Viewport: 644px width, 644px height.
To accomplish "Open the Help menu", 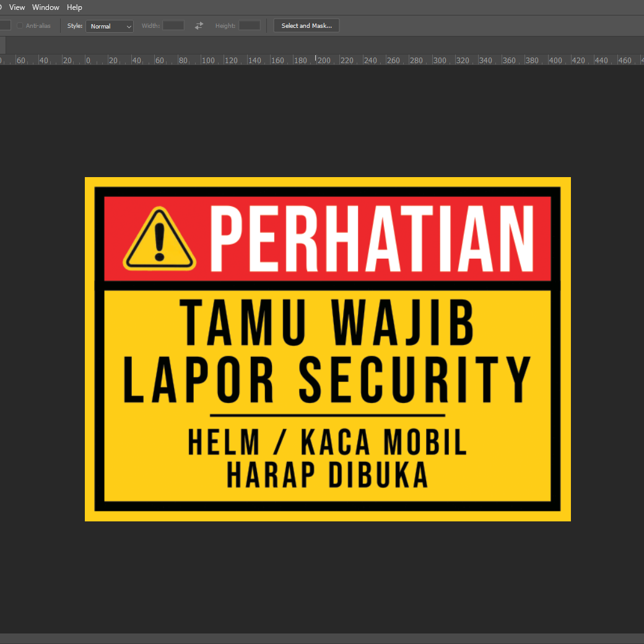I will [74, 7].
